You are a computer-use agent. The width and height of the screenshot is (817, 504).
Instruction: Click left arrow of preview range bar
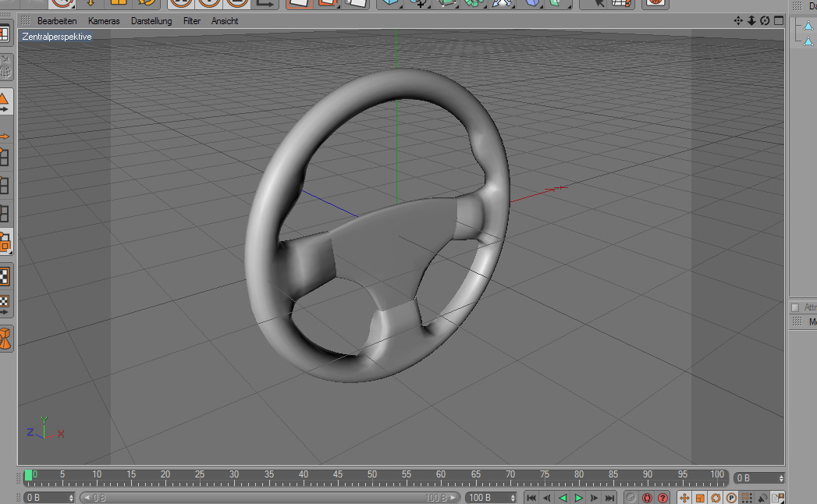87,498
